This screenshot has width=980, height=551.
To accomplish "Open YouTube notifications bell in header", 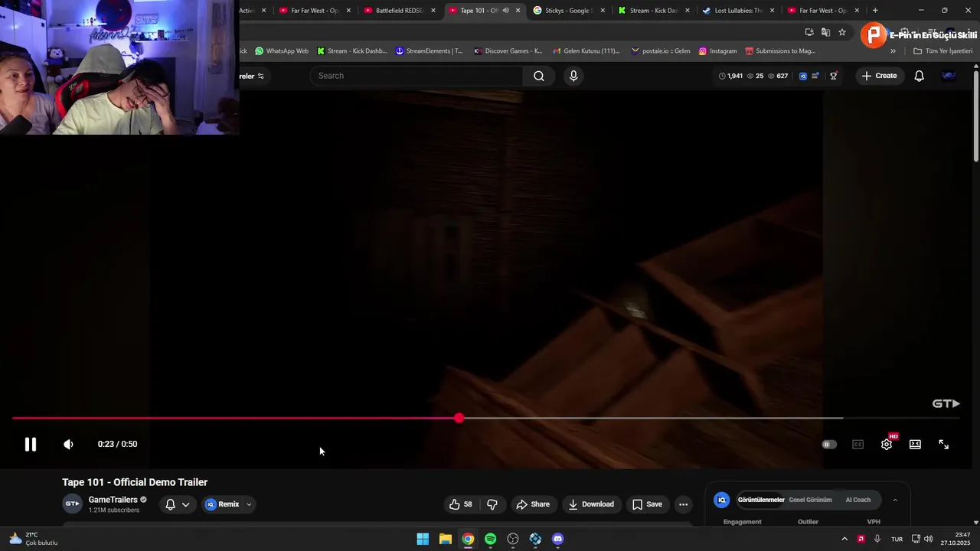I will point(920,76).
